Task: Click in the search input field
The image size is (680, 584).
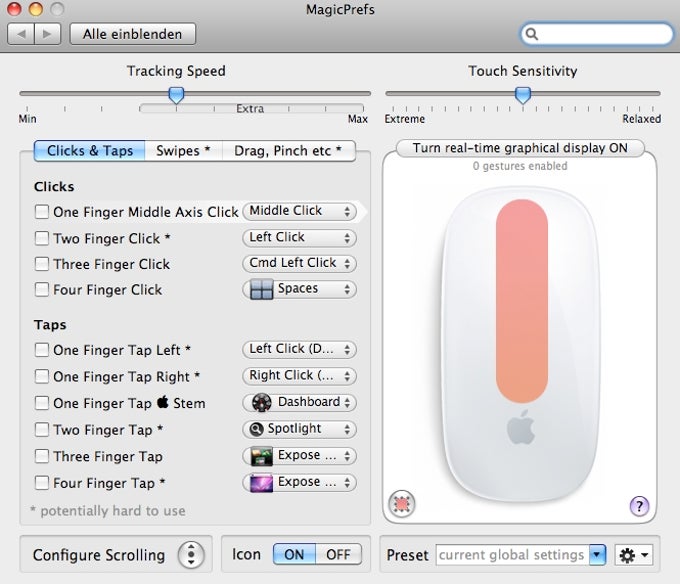Action: pos(597,34)
